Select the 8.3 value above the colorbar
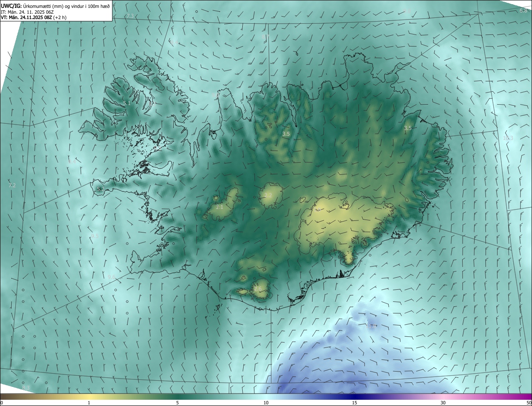532x406 pixels. (x=26, y=388)
